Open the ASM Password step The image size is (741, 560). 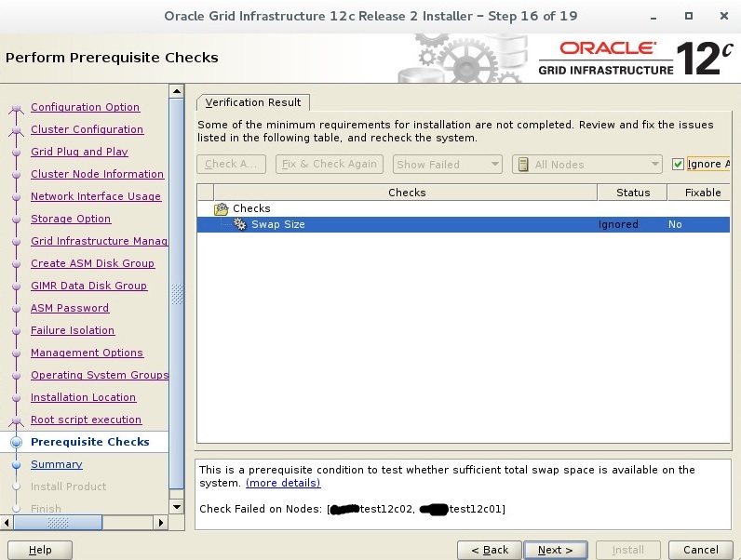click(x=70, y=308)
